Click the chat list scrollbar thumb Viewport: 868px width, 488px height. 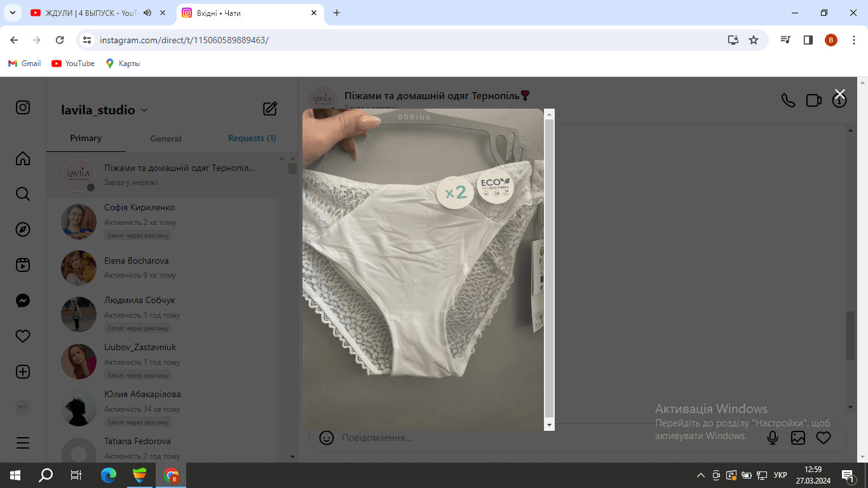[292, 168]
